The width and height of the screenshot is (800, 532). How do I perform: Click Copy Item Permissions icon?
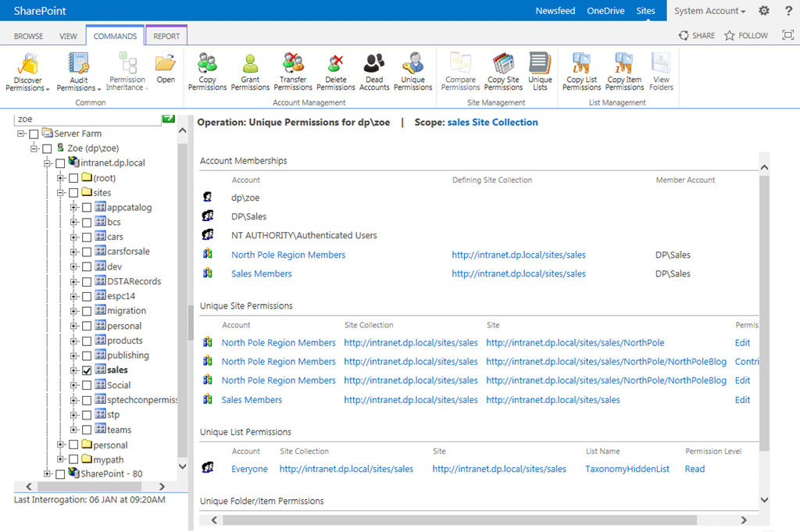624,63
